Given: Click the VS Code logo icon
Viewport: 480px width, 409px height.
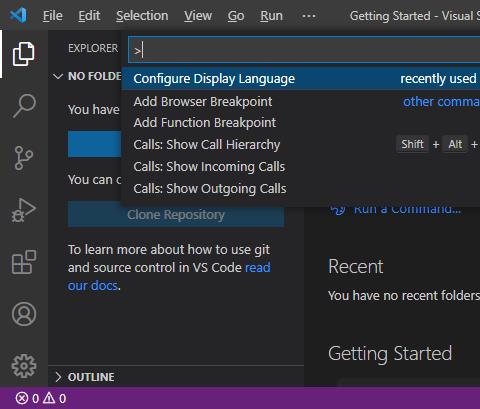Looking at the screenshot, I should click(18, 15).
